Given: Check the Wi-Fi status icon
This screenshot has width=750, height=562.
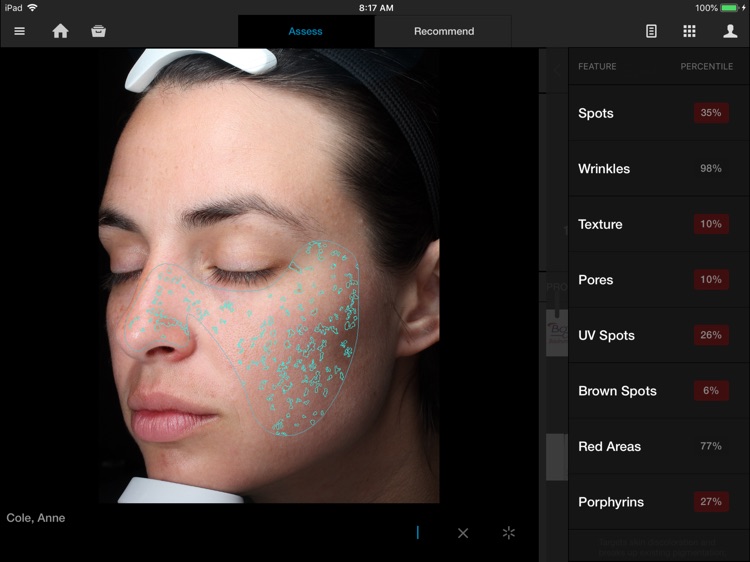Looking at the screenshot, I should (33, 8).
